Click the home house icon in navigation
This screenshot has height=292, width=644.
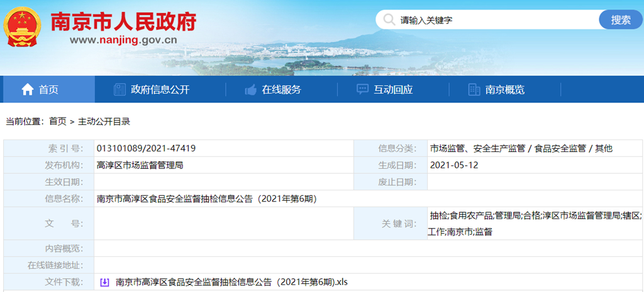coord(27,89)
